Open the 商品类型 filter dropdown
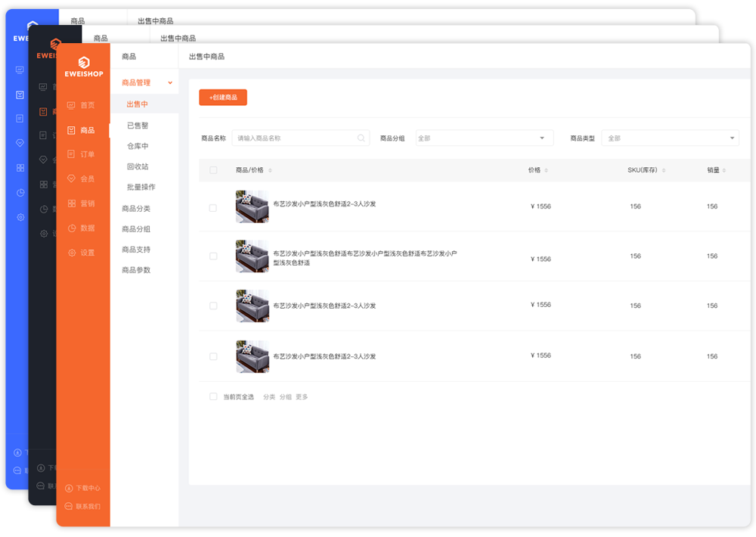The width and height of the screenshot is (756, 537). [670, 138]
